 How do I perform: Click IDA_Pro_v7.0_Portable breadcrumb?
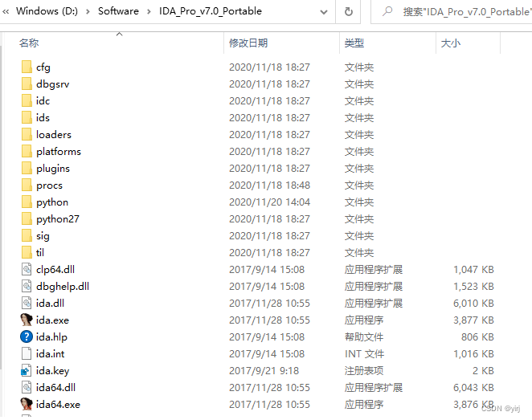pyautogui.click(x=211, y=11)
